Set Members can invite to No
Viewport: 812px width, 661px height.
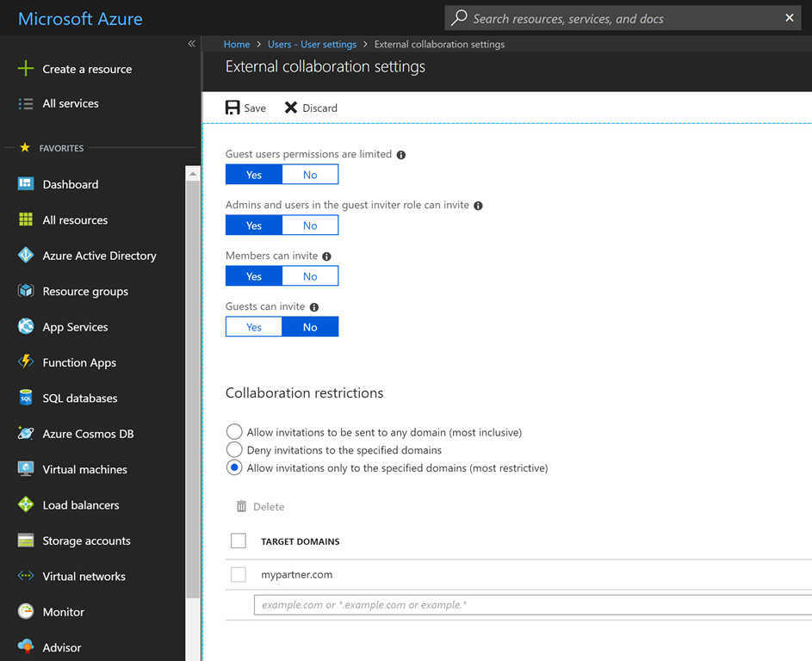310,276
